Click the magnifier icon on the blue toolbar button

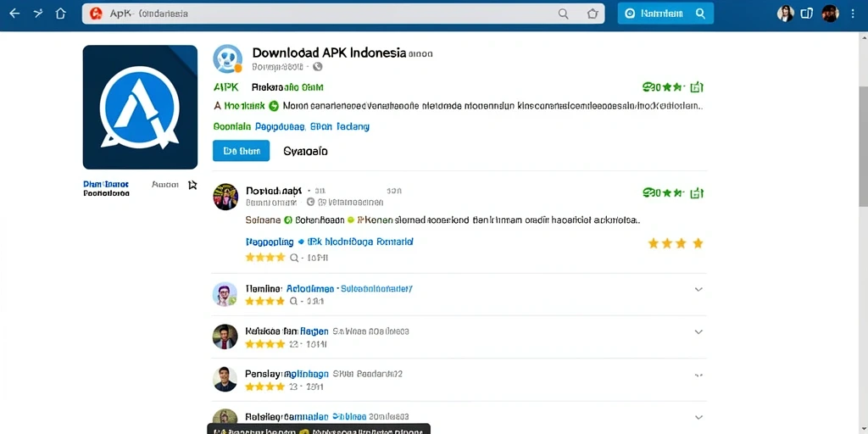click(x=700, y=14)
